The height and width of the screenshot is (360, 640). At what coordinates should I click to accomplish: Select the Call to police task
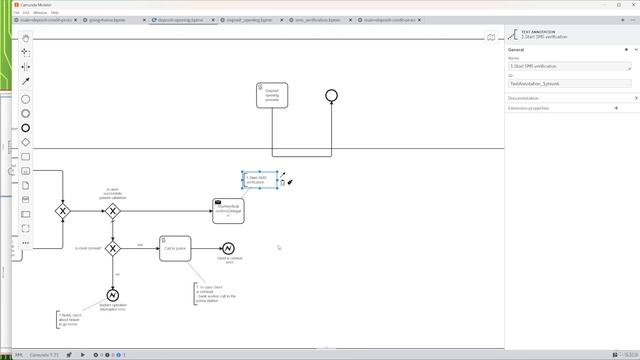[175, 249]
